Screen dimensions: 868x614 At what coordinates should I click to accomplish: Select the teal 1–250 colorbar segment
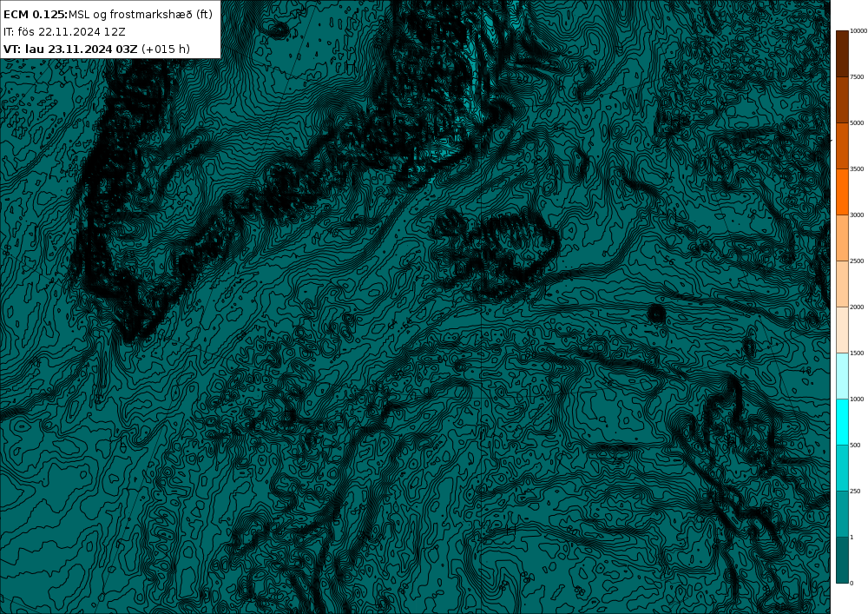pyautogui.click(x=842, y=514)
